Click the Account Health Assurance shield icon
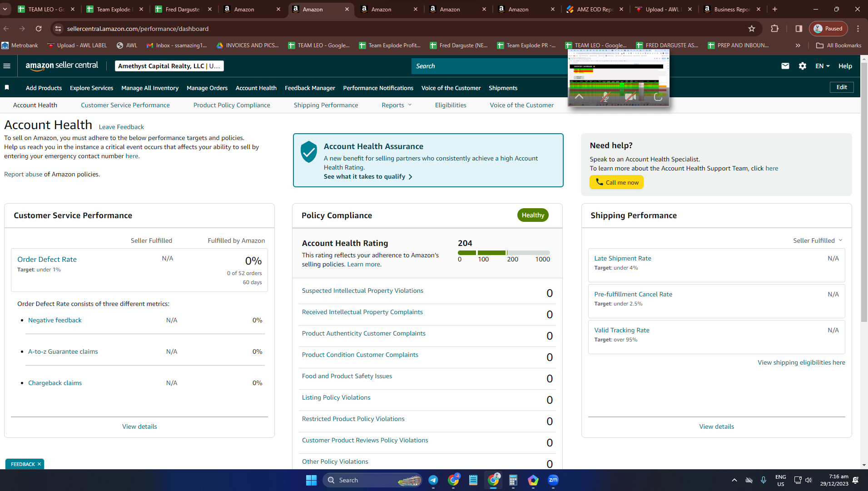868x491 pixels. (x=309, y=151)
